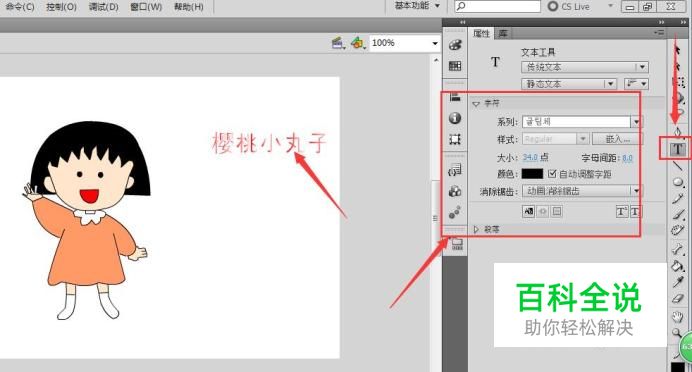Open the Code Snippets panel icon
This screenshot has height=372, width=692.
pos(455,170)
